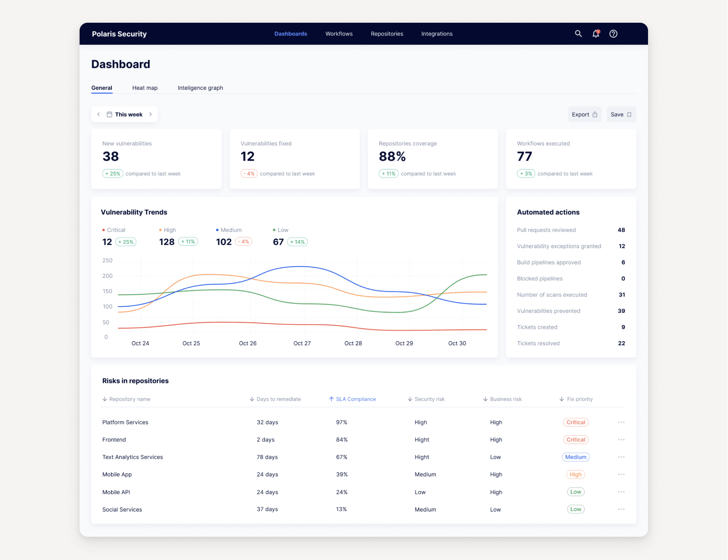Click Tickets resolved row
Screen dimensions: 728x560
tap(571, 343)
